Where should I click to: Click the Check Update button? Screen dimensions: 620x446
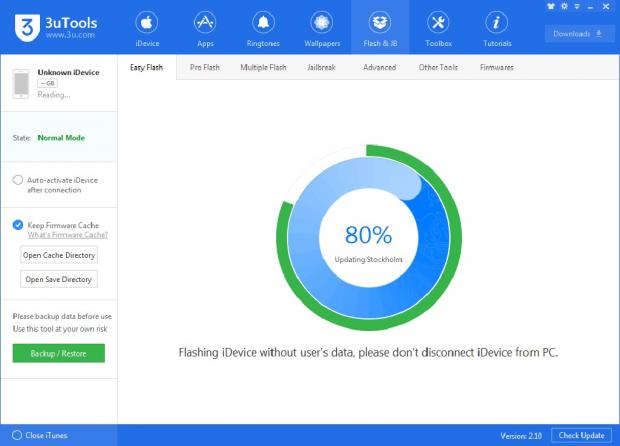581,435
